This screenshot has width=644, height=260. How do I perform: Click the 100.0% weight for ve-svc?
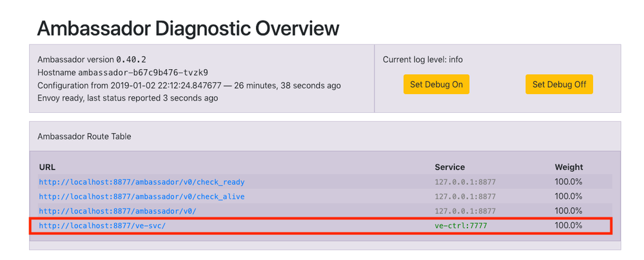click(x=569, y=226)
